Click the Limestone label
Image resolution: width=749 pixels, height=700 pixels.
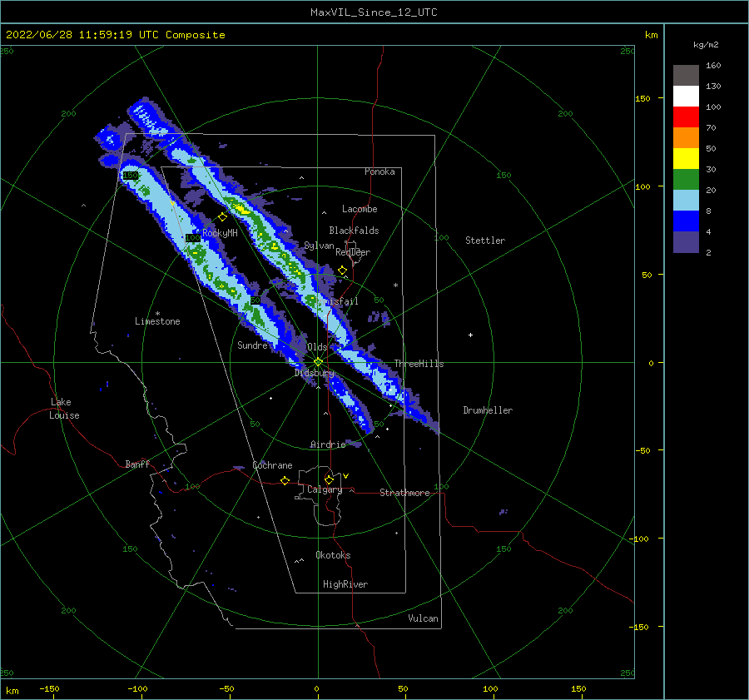click(157, 321)
